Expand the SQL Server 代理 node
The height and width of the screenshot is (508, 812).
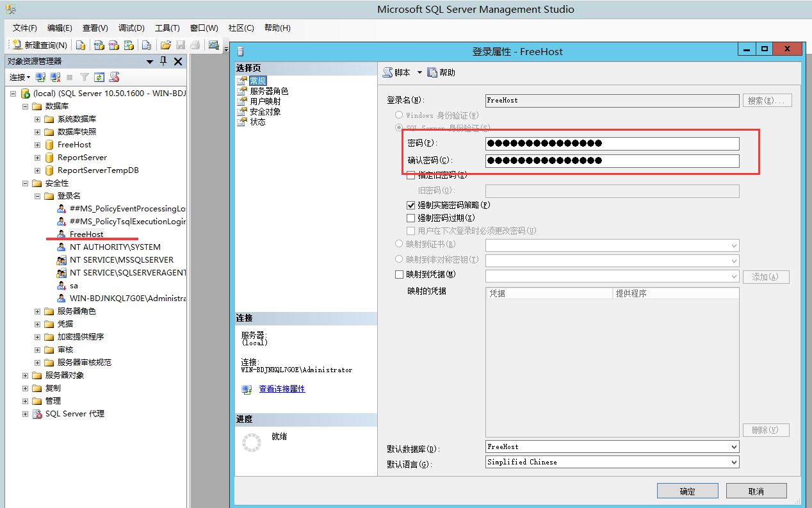(x=26, y=414)
